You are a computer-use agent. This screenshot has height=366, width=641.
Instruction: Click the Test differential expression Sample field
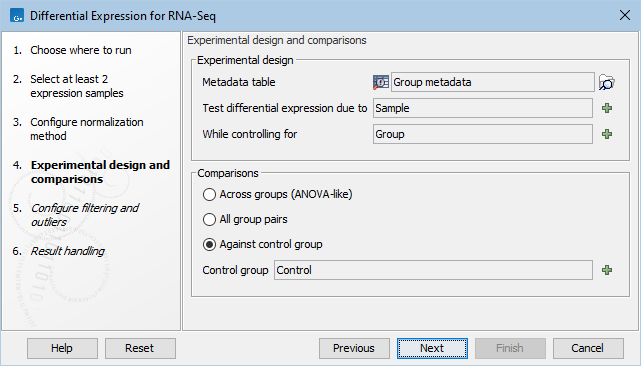[483, 108]
